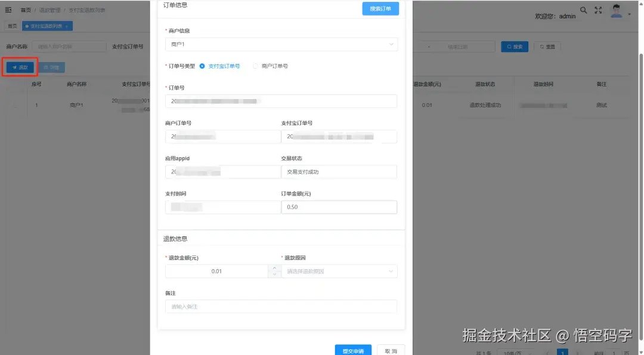The height and width of the screenshot is (355, 644).
Task: Open the 商户信息 merchant dropdown
Action: [281, 44]
